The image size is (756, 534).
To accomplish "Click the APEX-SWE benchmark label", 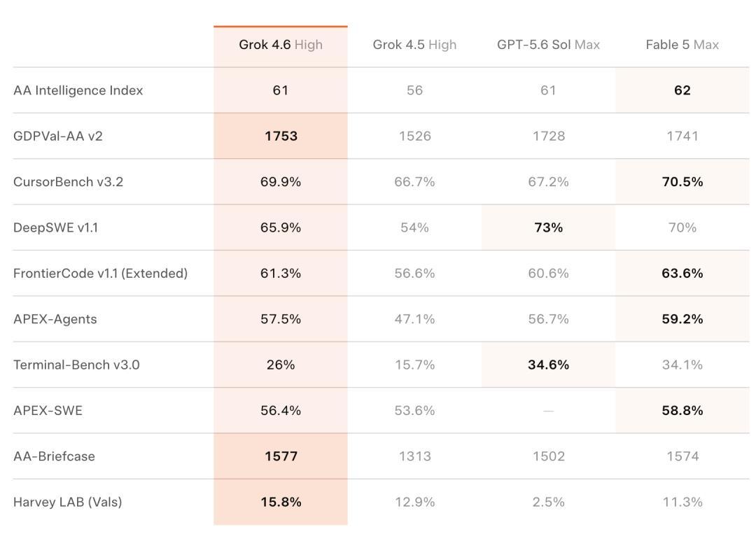I will pos(48,411).
